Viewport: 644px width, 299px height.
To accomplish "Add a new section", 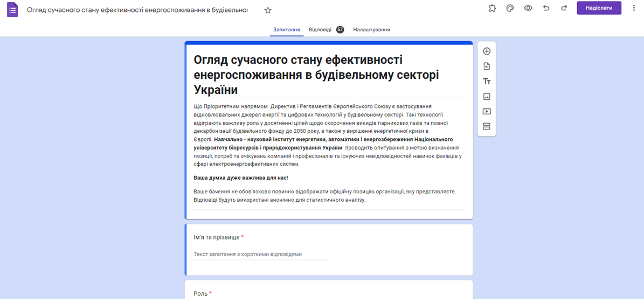I will point(487,127).
